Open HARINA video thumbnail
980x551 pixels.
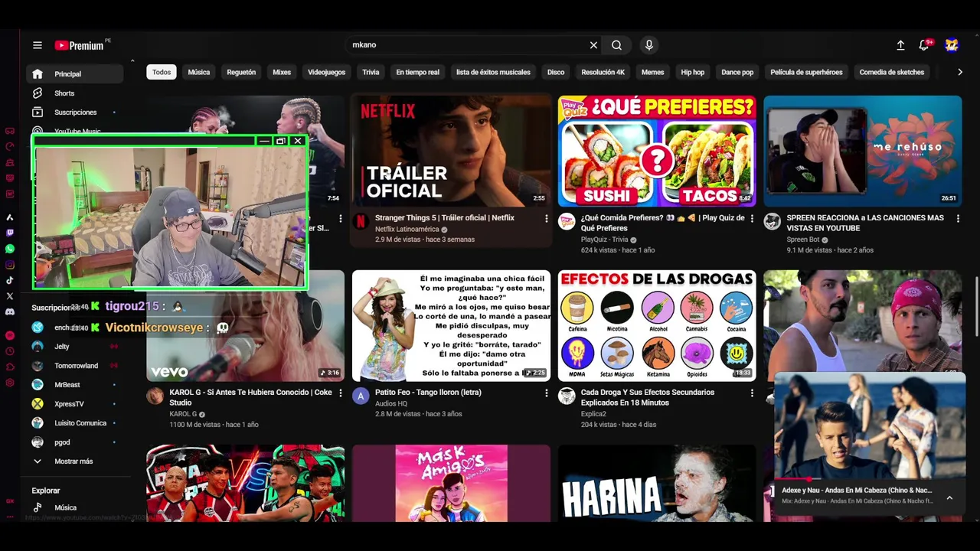point(657,484)
